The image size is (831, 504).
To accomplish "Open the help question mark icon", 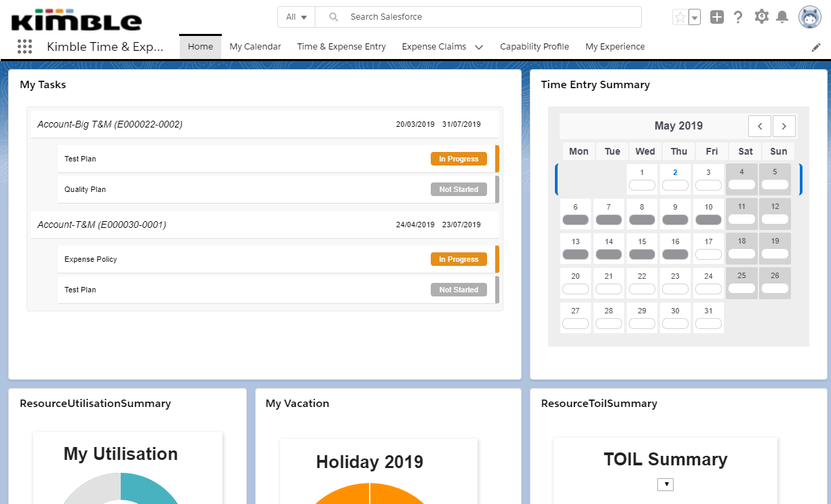I will pos(738,18).
